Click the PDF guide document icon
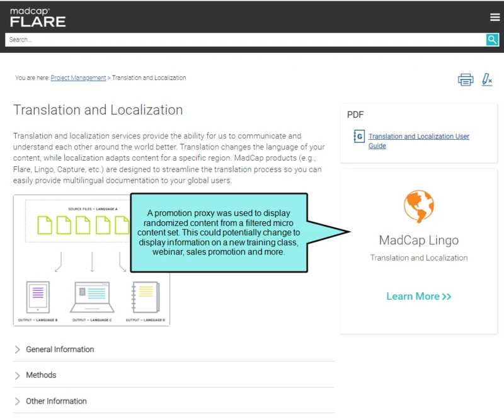504x420 pixels. (x=358, y=136)
